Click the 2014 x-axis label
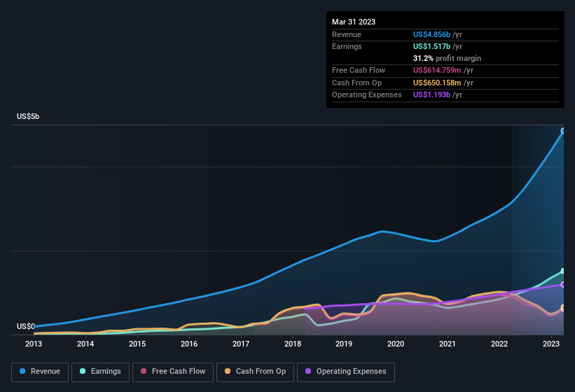The width and height of the screenshot is (575, 392). tap(85, 344)
